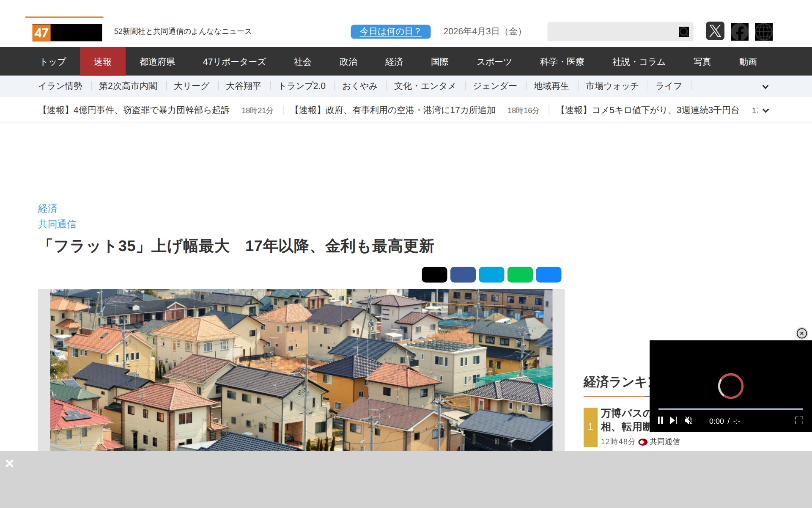Close the floating video player
Image resolution: width=812 pixels, height=508 pixels.
pyautogui.click(x=801, y=333)
